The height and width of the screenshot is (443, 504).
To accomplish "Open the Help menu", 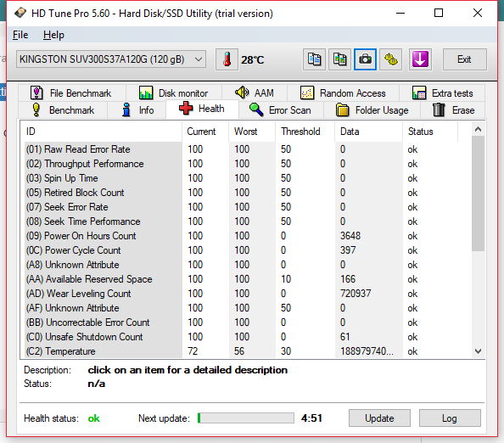I will (x=53, y=35).
